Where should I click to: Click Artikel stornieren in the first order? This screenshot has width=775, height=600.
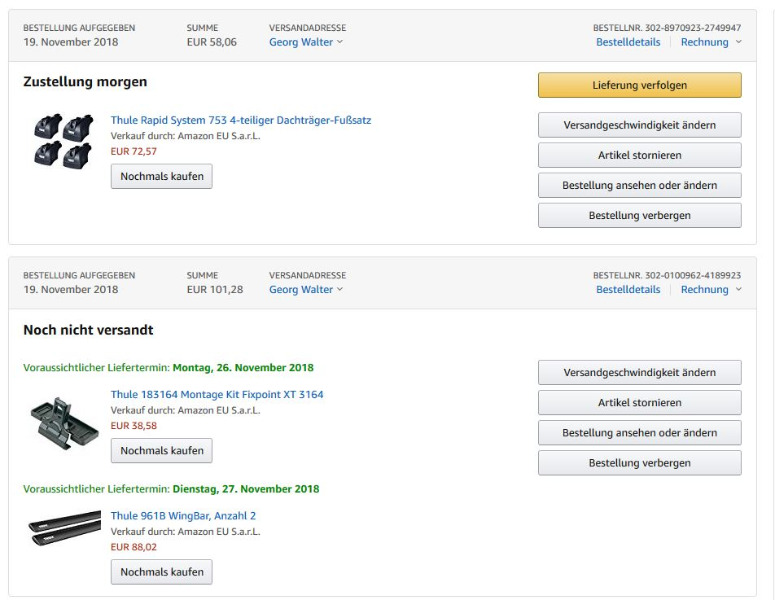point(639,155)
